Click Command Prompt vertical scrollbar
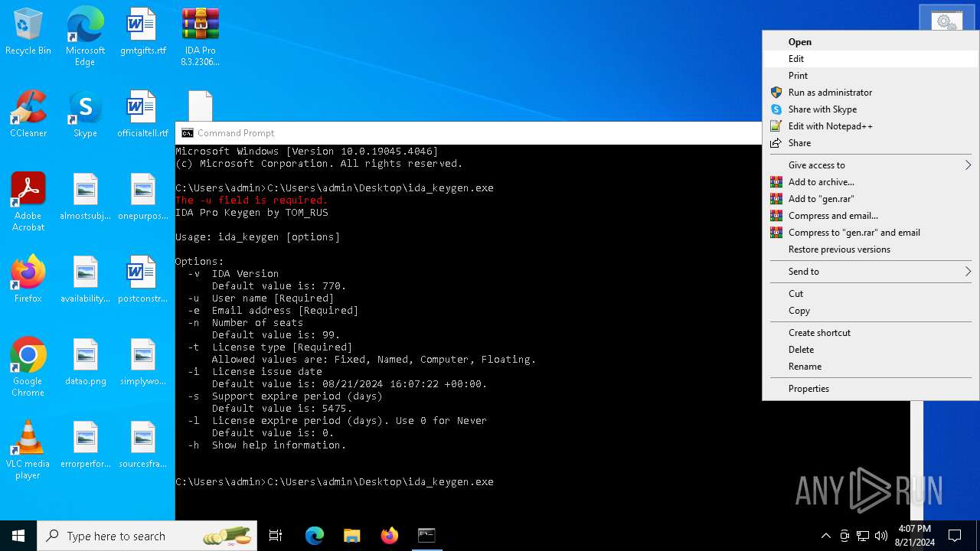 coord(916,459)
